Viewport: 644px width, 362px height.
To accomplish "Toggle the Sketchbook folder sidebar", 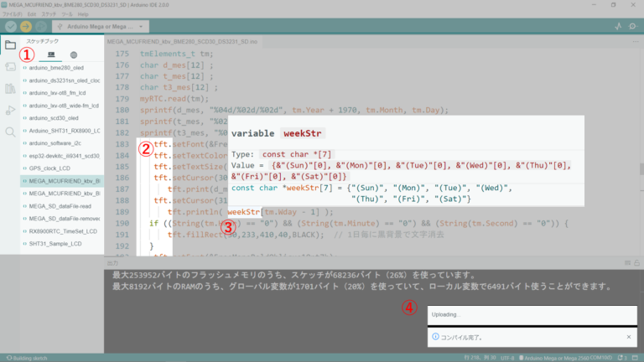I will click(10, 44).
